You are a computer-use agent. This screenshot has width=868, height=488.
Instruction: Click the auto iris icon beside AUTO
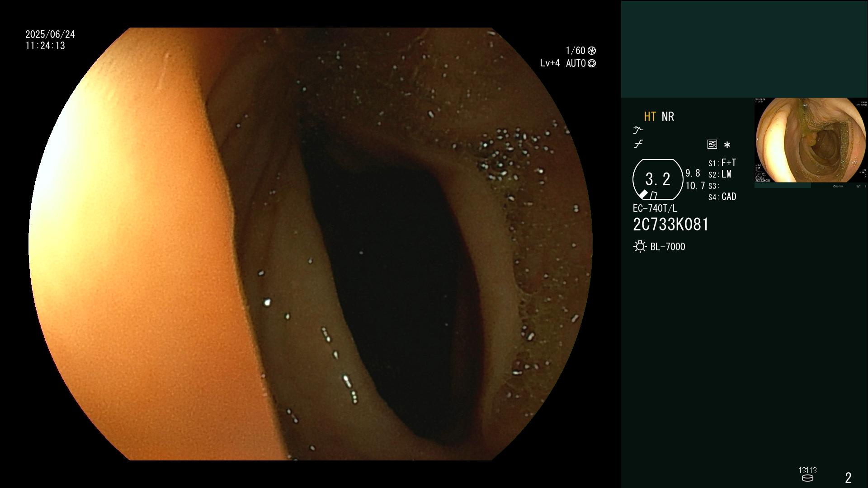[592, 63]
